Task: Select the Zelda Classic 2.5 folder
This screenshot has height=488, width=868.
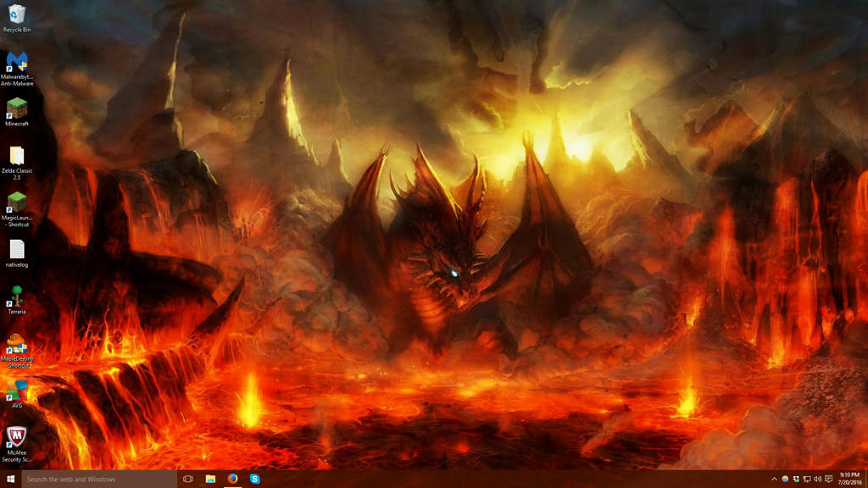Action: (x=17, y=163)
